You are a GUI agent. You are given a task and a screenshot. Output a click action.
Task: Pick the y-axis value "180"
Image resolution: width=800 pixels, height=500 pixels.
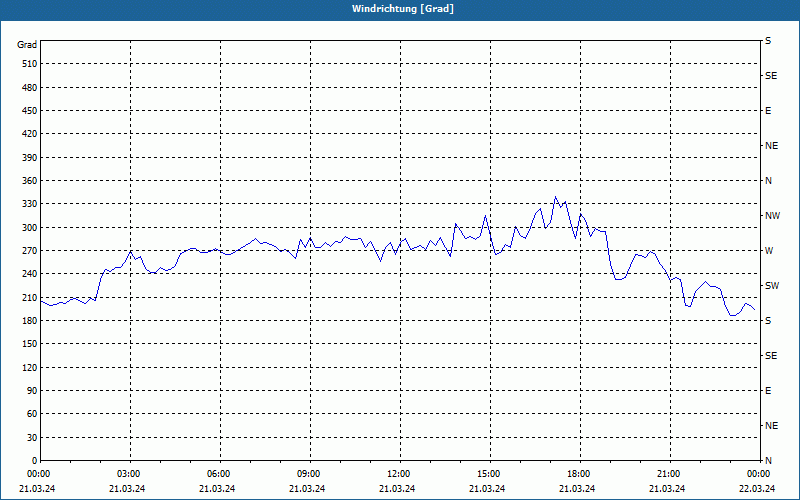[x=30, y=321]
